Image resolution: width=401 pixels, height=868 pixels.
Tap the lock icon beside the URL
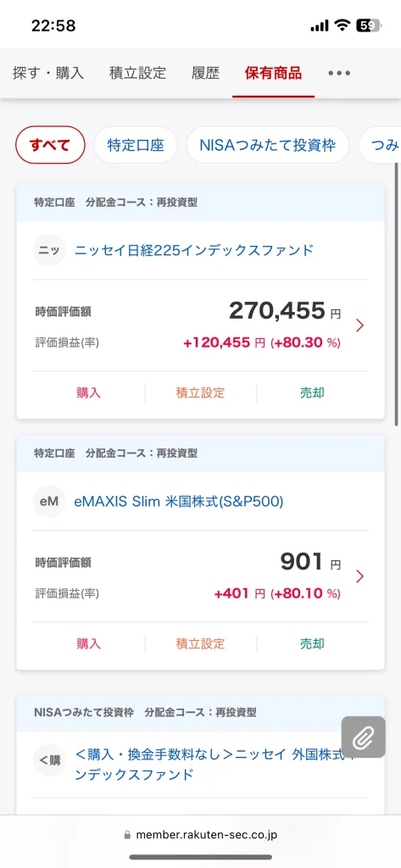coord(127,834)
